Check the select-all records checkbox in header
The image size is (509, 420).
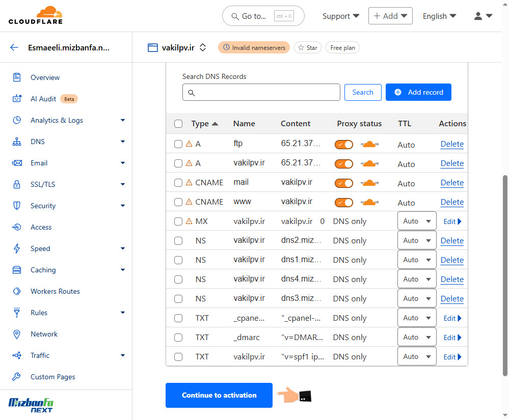point(178,124)
